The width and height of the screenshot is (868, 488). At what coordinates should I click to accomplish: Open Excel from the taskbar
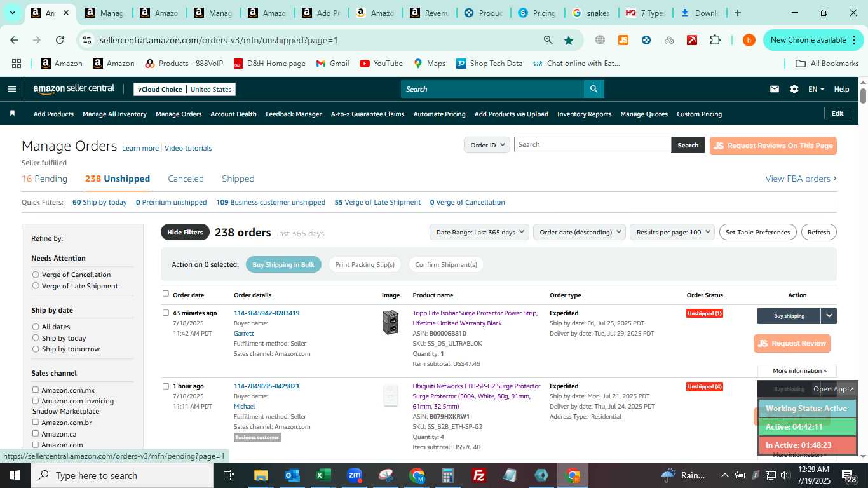click(x=323, y=475)
